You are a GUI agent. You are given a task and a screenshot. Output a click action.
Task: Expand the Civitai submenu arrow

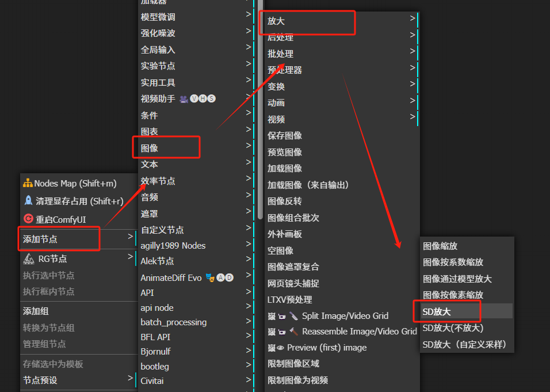[x=249, y=379]
